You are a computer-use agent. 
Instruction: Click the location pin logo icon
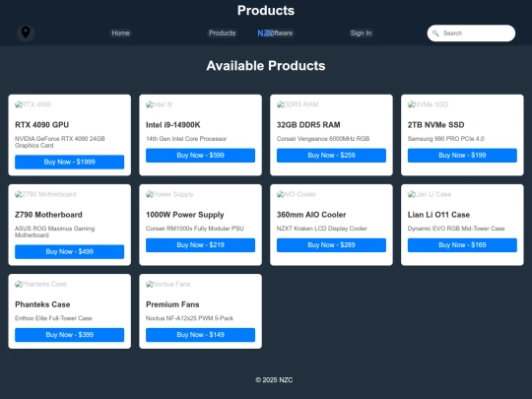(x=26, y=33)
